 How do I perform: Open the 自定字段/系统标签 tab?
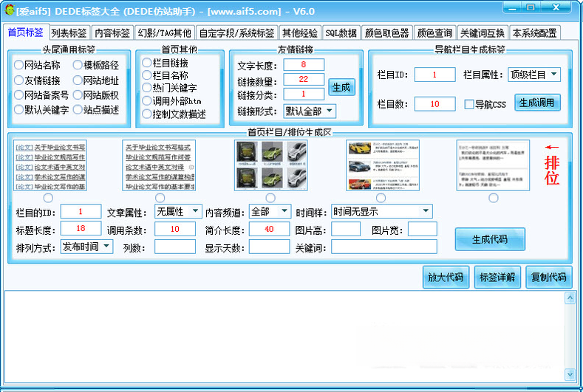point(237,33)
